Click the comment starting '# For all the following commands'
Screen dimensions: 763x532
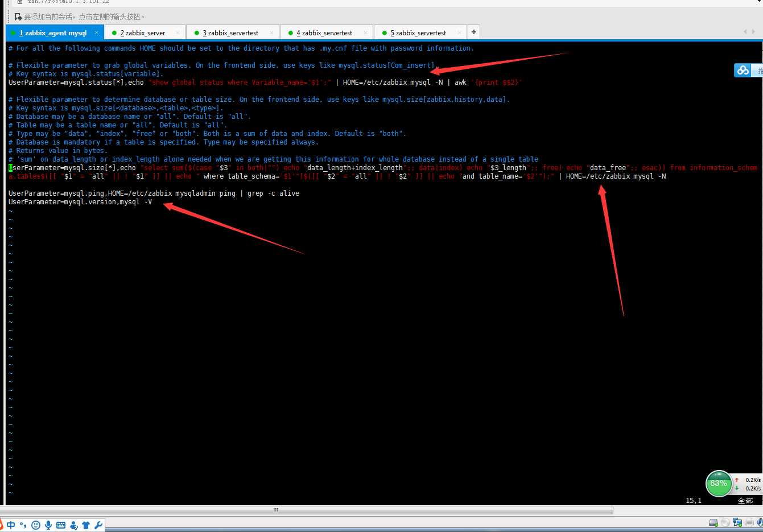pos(241,48)
